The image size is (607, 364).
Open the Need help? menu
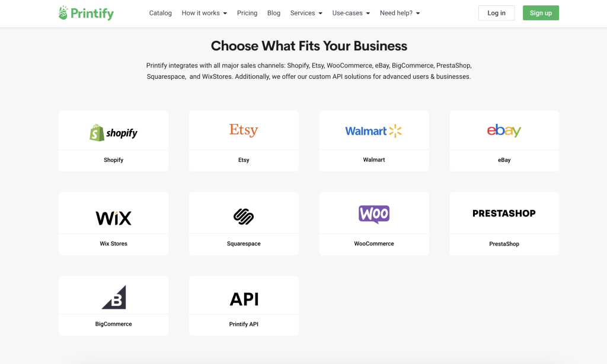point(400,13)
